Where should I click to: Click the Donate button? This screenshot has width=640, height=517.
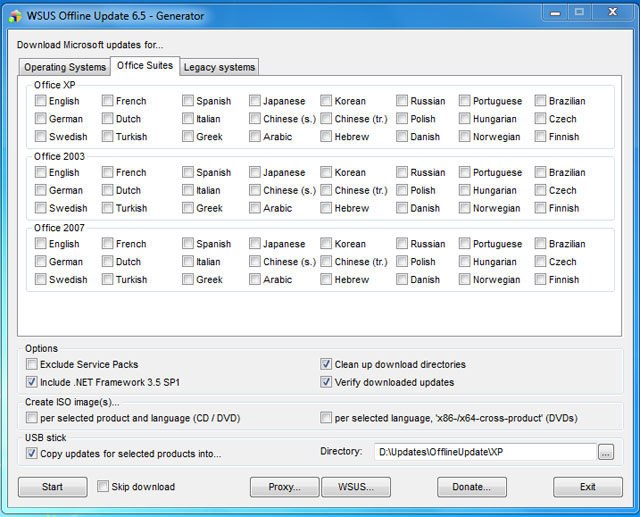click(x=472, y=487)
